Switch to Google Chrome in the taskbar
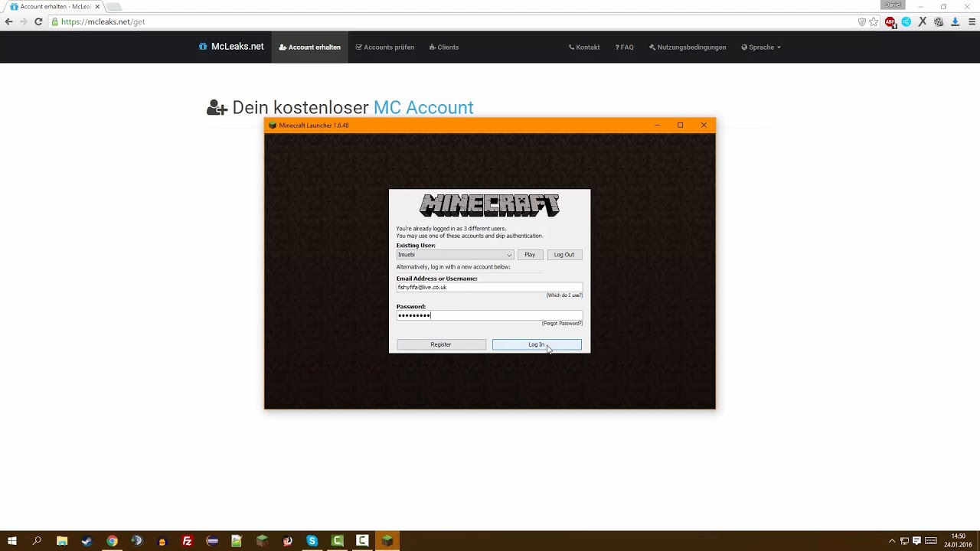Image resolution: width=980 pixels, height=551 pixels. click(x=112, y=541)
